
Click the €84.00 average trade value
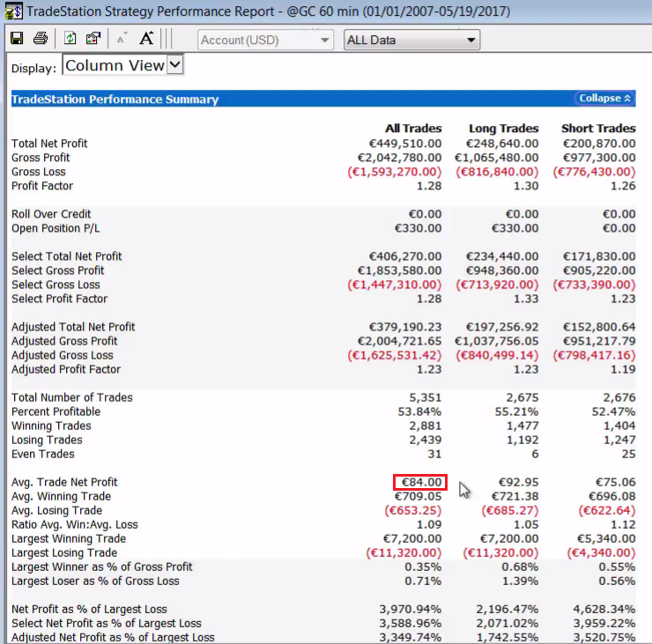pyautogui.click(x=421, y=483)
